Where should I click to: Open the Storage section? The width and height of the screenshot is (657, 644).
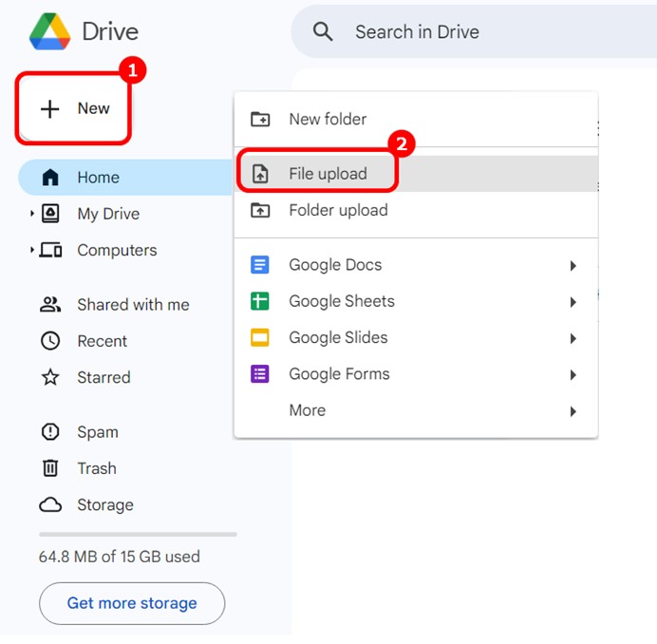pos(105,505)
